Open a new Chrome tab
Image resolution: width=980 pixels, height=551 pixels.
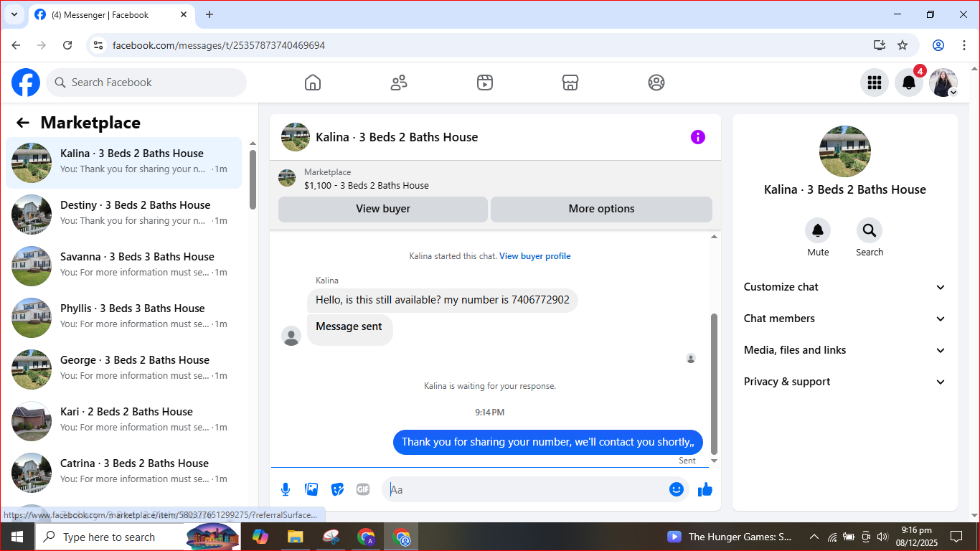(x=209, y=14)
